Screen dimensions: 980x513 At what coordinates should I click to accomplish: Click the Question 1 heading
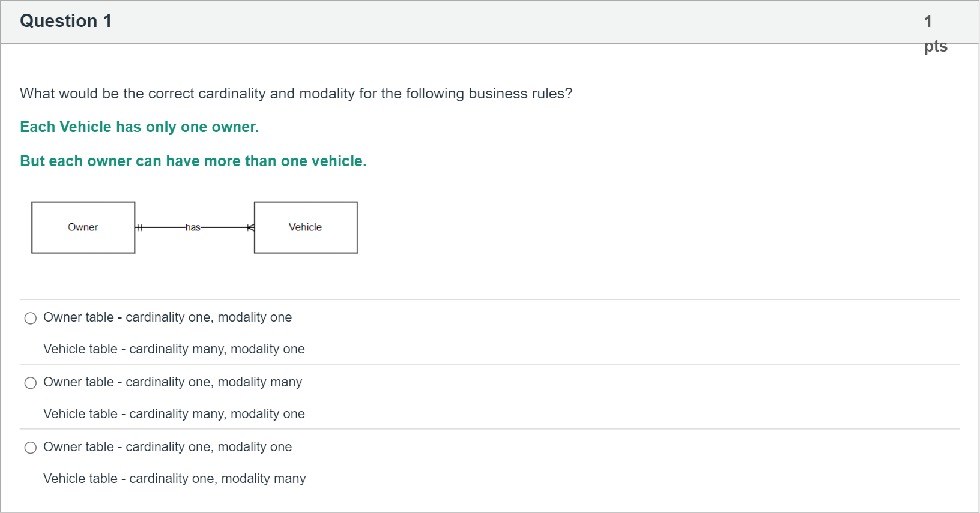65,21
